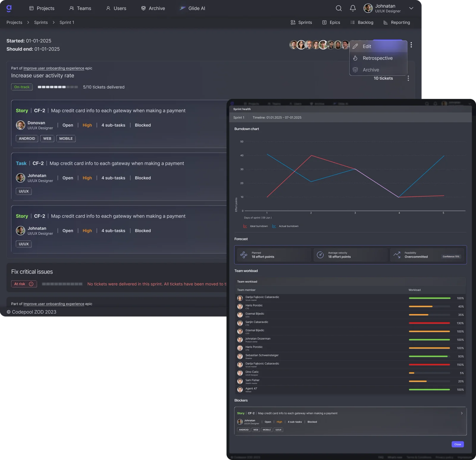Switch to the Epics tab
This screenshot has height=460, width=476.
(331, 22)
